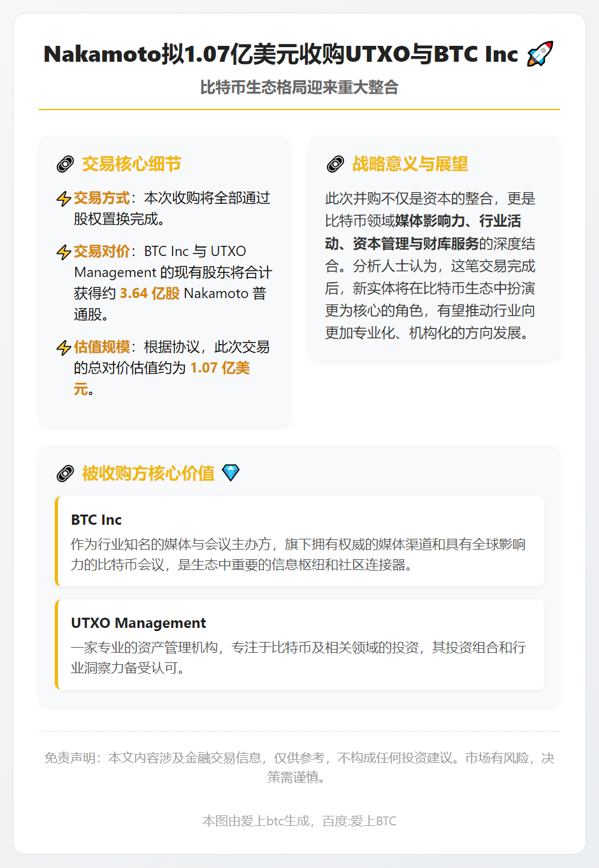Open the BTC Inc card
Viewport: 599px width, 868px height.
(300, 541)
